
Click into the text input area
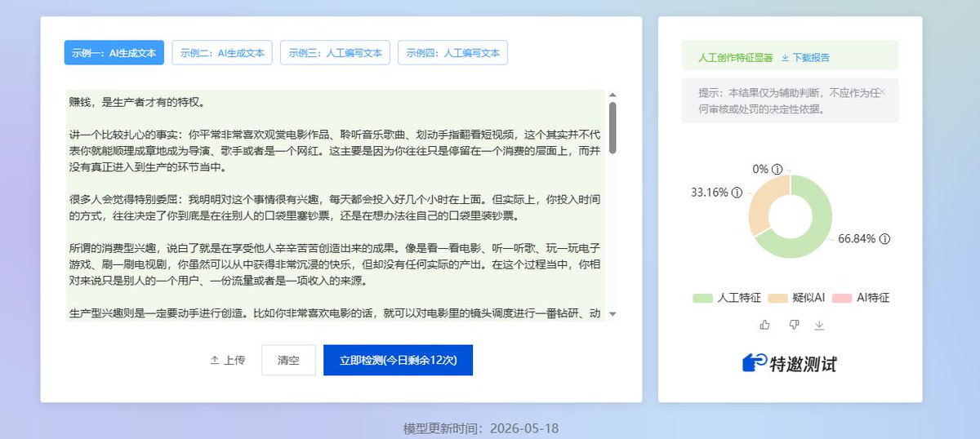[335, 205]
